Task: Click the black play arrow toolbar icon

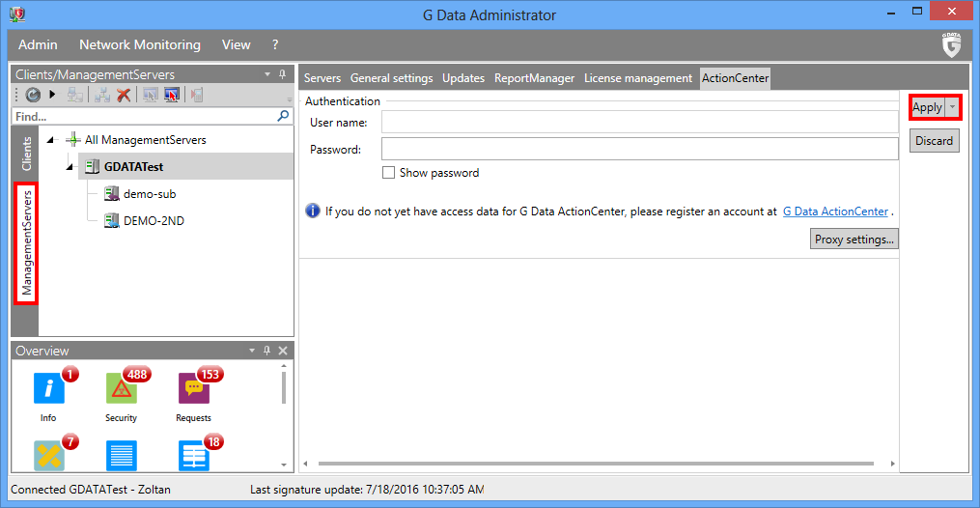Action: pyautogui.click(x=52, y=95)
